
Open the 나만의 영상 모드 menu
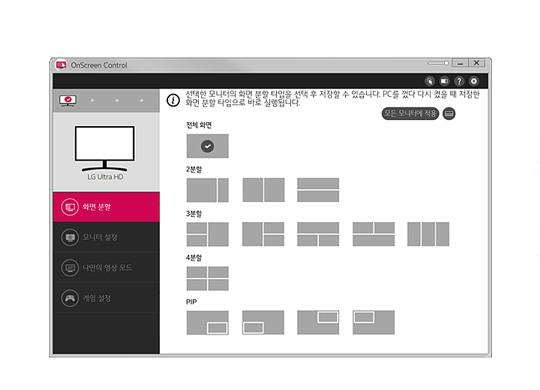point(106,268)
